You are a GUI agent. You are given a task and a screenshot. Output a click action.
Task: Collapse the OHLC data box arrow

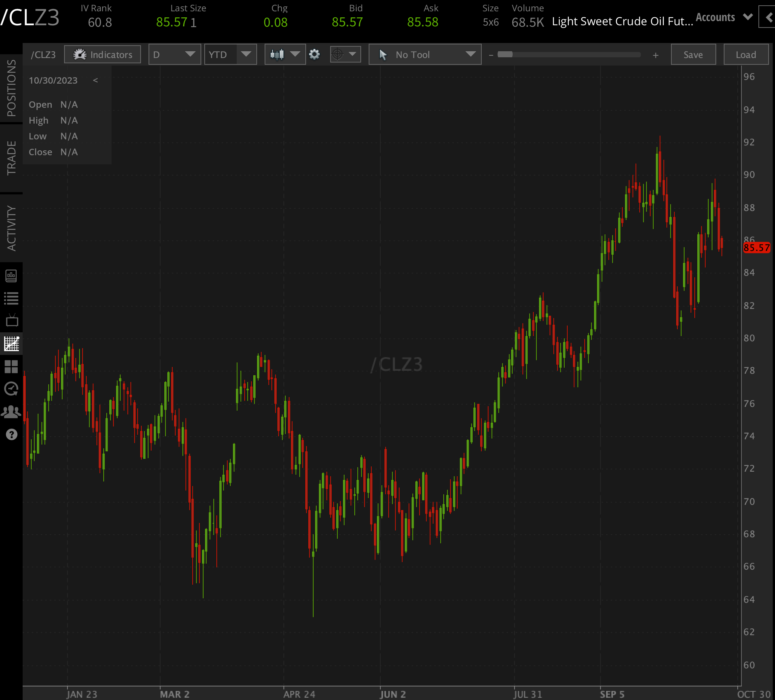(95, 80)
